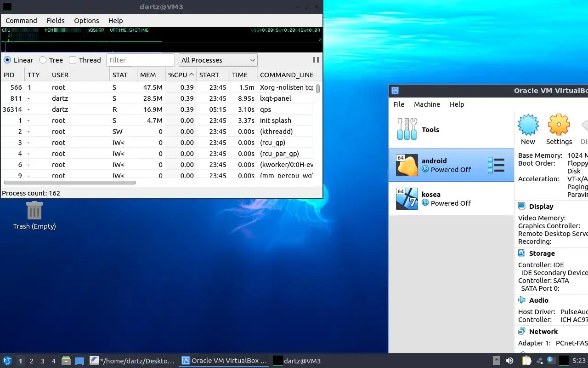Click the blue show-desktop taskbar icon
This screenshot has height=368, width=588.
coord(79,361)
